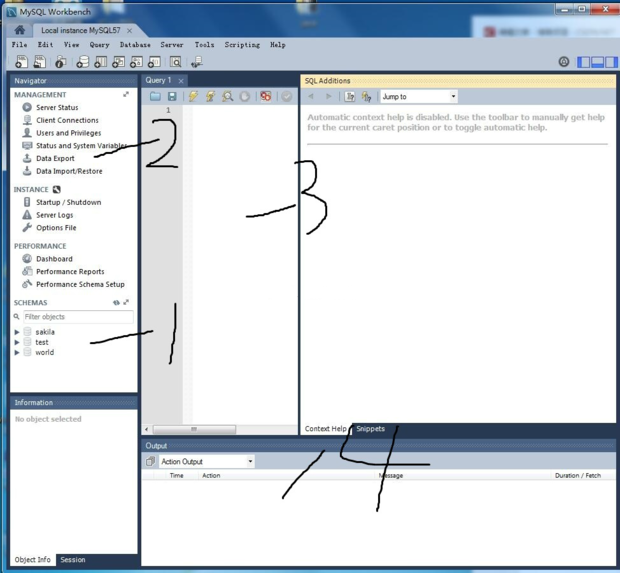Click the Home tab icon

coord(19,30)
